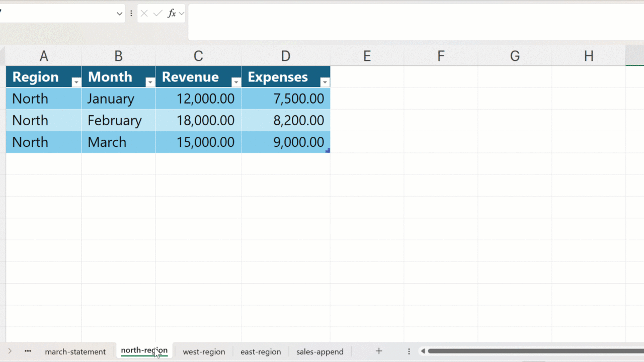Expand the Revenue filter dropdown
This screenshot has height=362, width=644.
(x=236, y=82)
